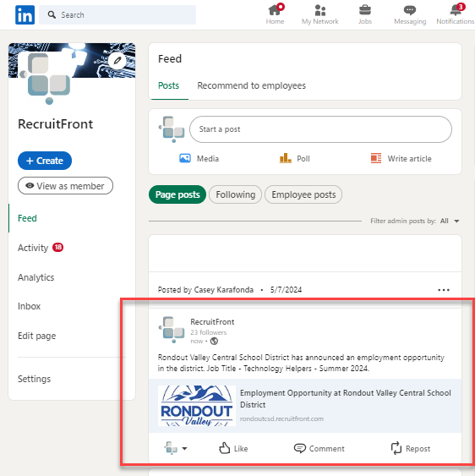Comment on the Rondout Valley post

319,448
